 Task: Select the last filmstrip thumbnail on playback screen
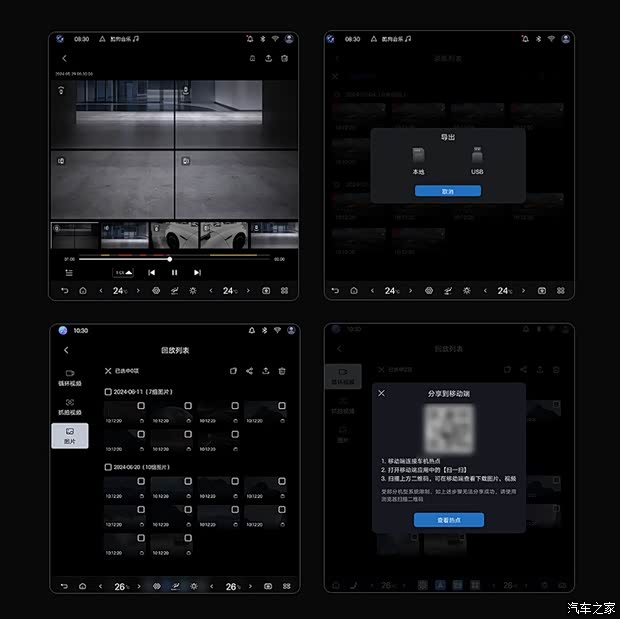pyautogui.click(x=274, y=235)
